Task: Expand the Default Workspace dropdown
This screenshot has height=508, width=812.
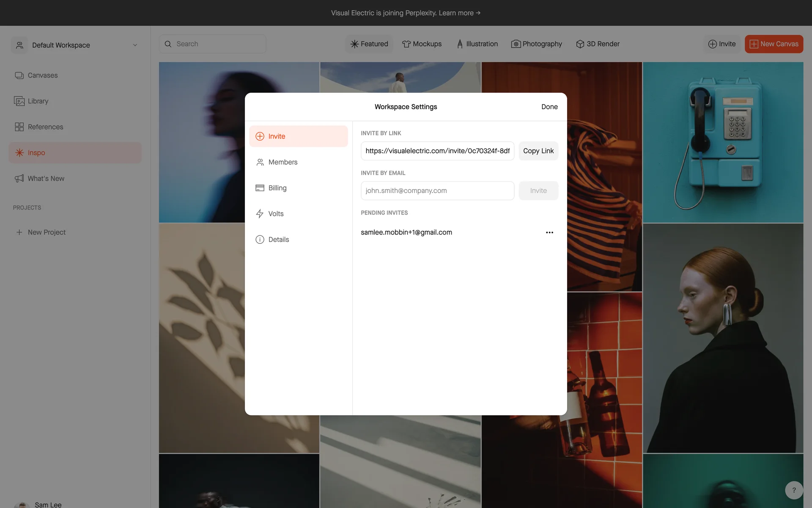Action: tap(135, 45)
